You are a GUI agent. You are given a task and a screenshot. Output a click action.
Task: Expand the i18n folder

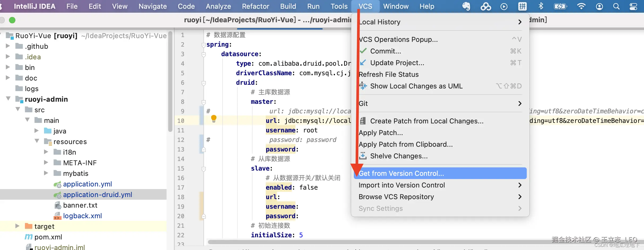coord(46,152)
